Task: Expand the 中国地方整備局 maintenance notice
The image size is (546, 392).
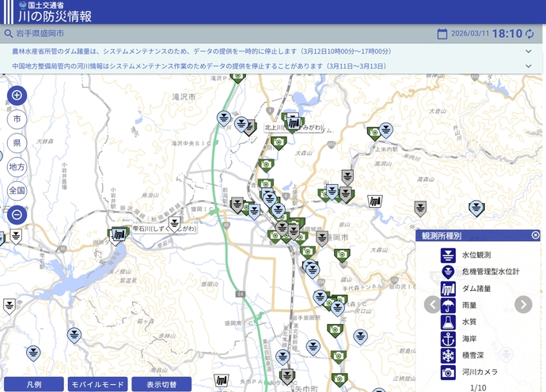Action: click(529, 66)
